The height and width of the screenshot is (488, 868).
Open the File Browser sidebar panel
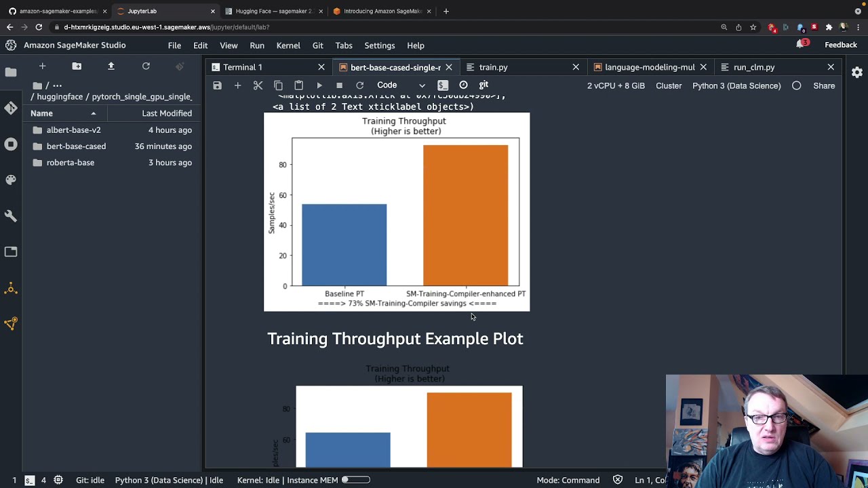pos(11,72)
